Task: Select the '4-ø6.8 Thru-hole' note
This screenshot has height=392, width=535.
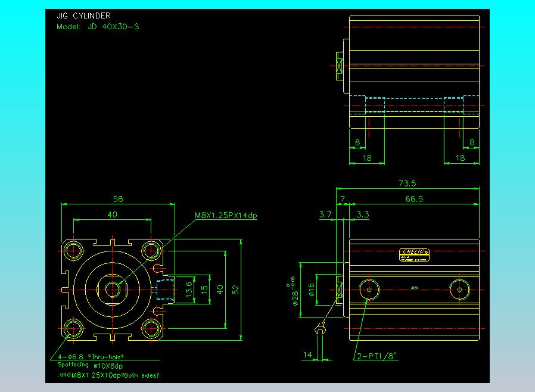Action: [x=91, y=357]
